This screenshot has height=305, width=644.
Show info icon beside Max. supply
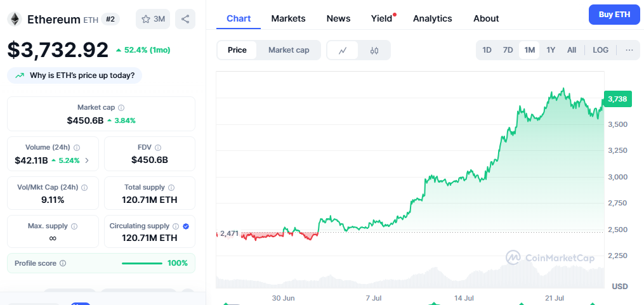point(74,226)
